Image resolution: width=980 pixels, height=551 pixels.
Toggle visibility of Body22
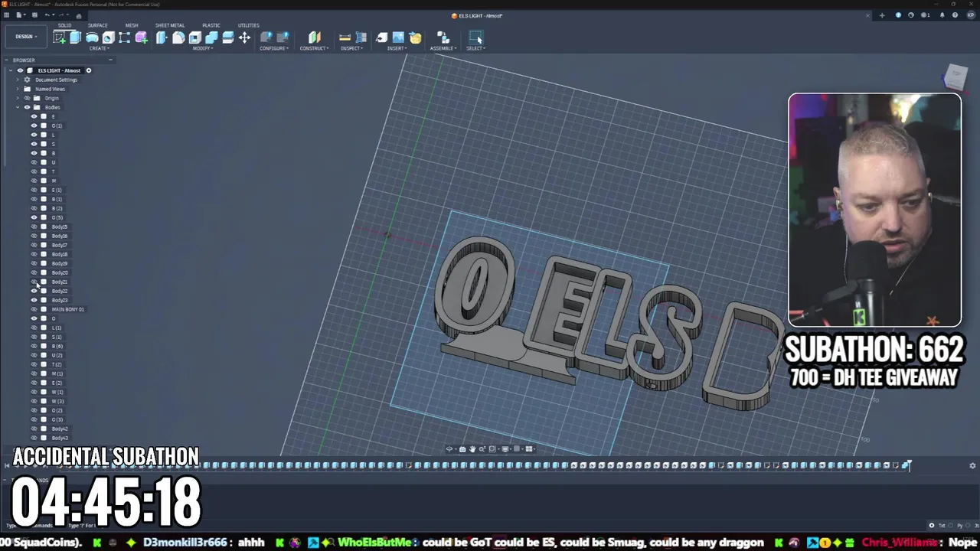coord(34,291)
